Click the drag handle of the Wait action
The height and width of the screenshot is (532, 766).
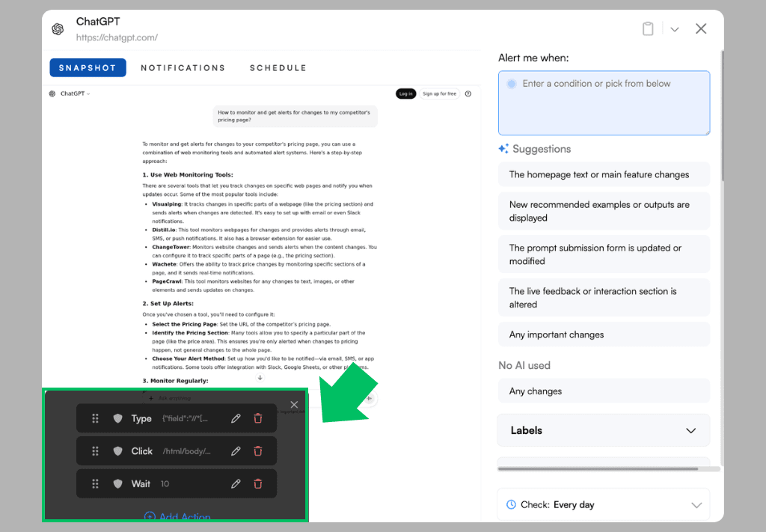pos(95,484)
